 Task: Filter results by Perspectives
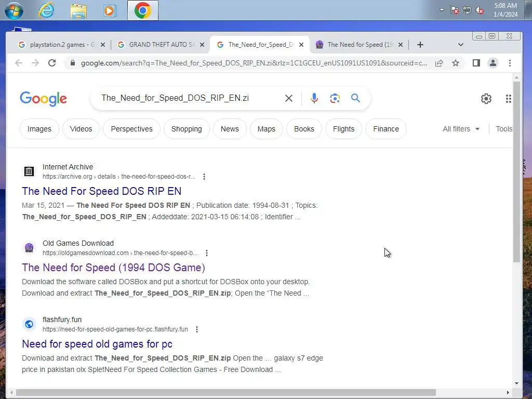131,129
